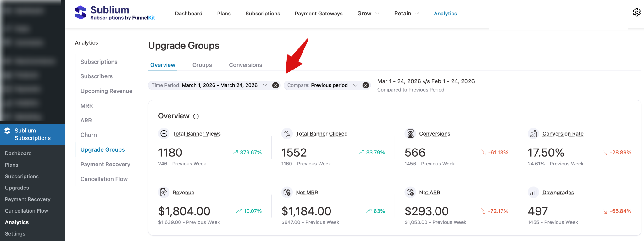Image resolution: width=644 pixels, height=241 pixels.
Task: Clear the Compare filter
Action: pyautogui.click(x=366, y=85)
